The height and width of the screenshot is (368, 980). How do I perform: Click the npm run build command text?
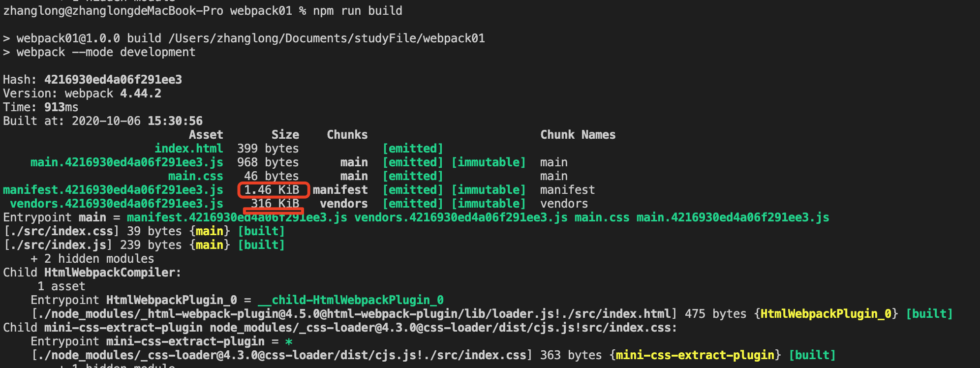click(x=358, y=11)
